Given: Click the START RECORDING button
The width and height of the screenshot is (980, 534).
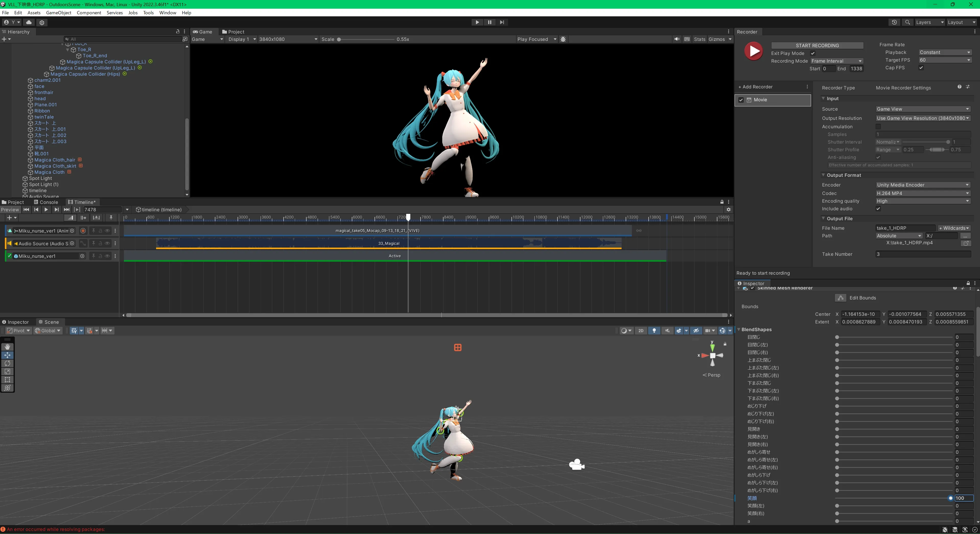Looking at the screenshot, I should (x=817, y=45).
